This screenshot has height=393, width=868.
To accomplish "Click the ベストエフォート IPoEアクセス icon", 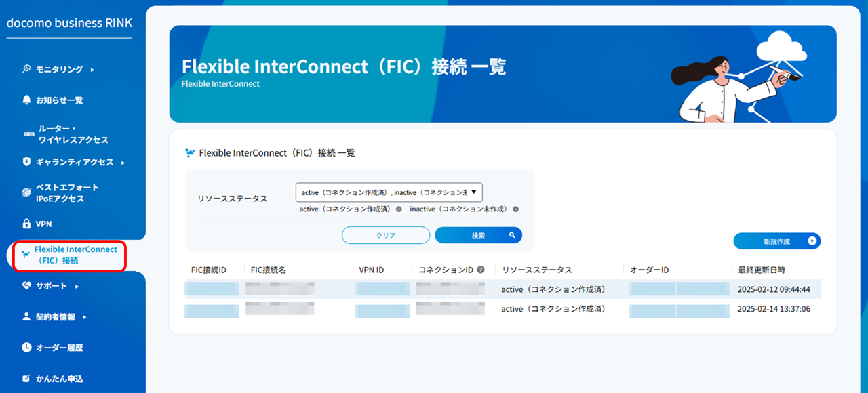I will coord(26,193).
